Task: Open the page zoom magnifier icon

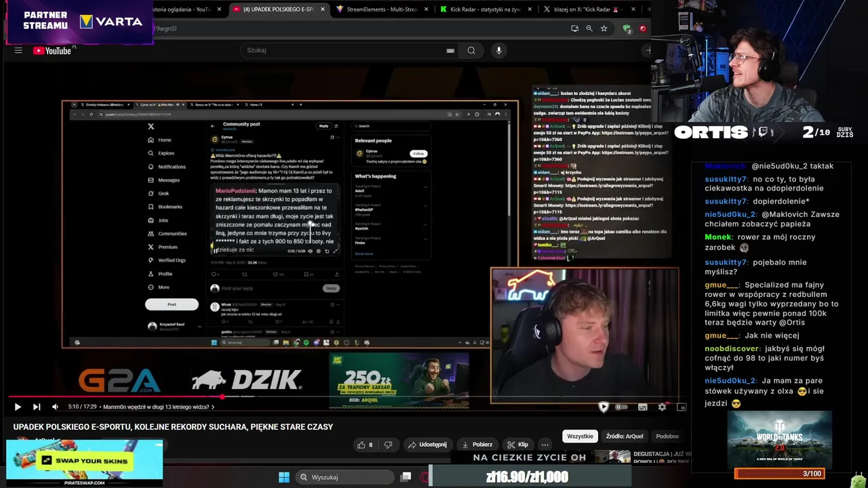Action: click(589, 28)
